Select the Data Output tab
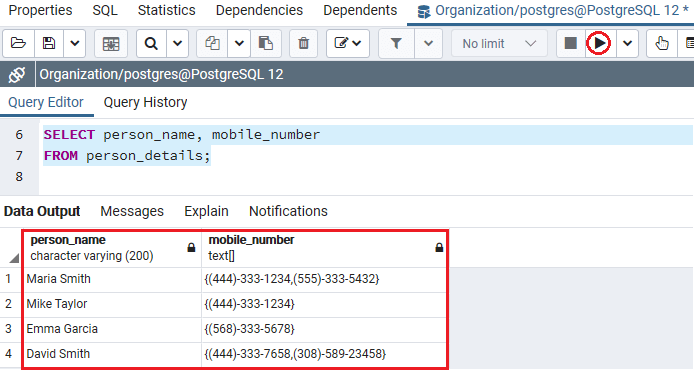Image resolution: width=694 pixels, height=373 pixels. [x=42, y=211]
